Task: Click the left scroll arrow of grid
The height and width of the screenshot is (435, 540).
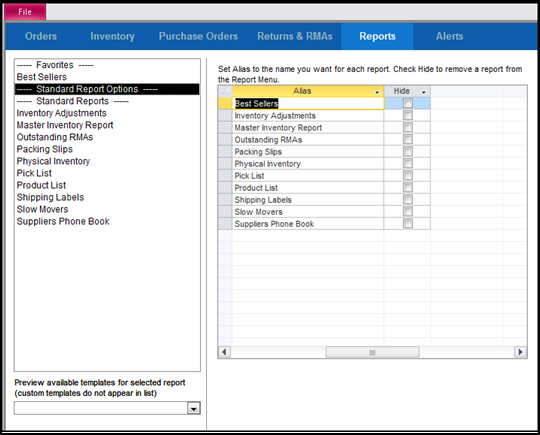Action: (x=225, y=352)
